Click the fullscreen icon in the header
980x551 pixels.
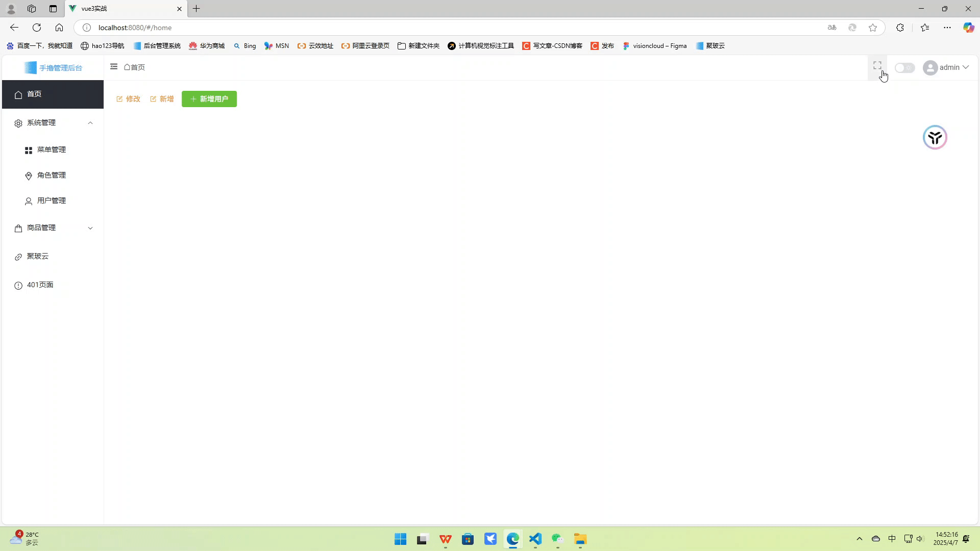(x=877, y=66)
